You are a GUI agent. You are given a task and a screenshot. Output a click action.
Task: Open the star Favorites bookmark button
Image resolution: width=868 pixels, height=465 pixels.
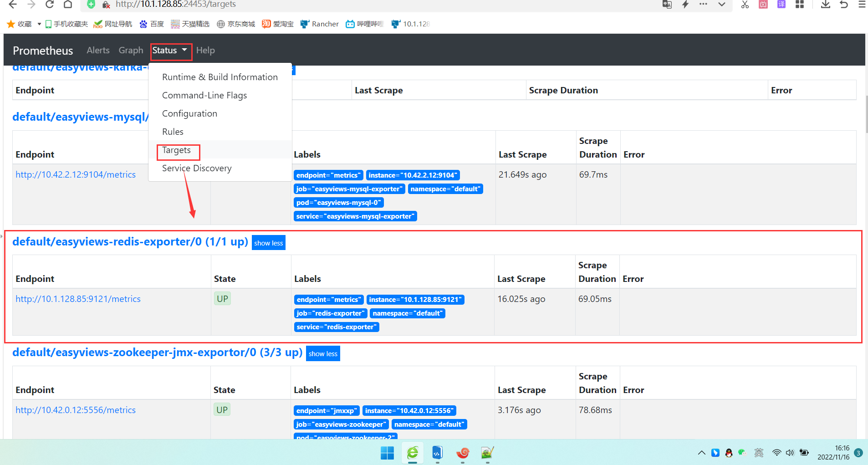[x=20, y=24]
